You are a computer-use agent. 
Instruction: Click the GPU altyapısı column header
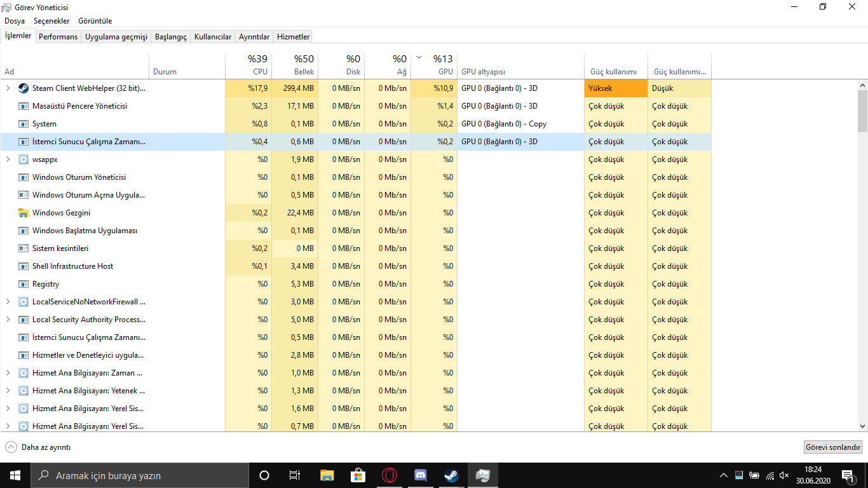tap(520, 65)
